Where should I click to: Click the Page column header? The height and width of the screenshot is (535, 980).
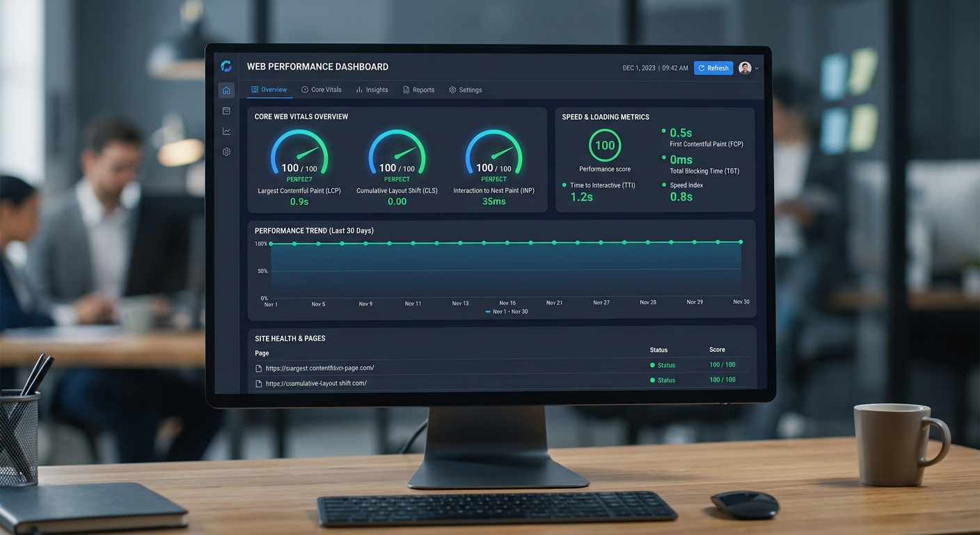click(262, 353)
